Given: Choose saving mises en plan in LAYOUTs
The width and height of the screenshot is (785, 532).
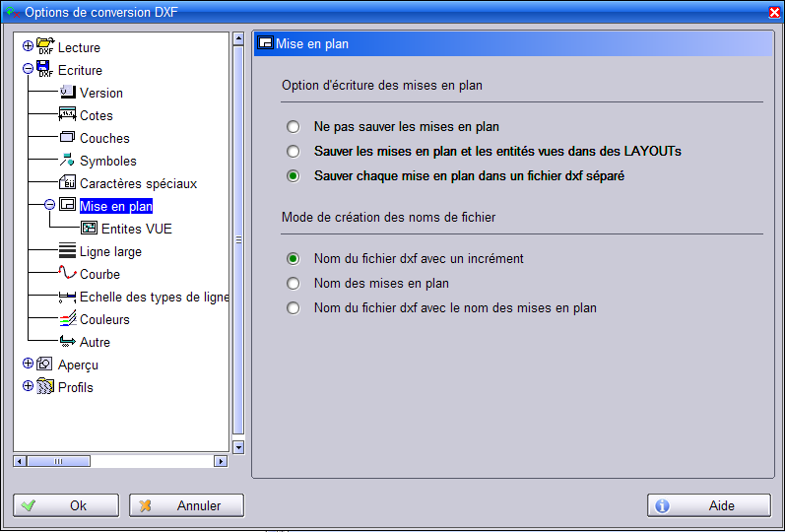Looking at the screenshot, I should click(x=293, y=152).
